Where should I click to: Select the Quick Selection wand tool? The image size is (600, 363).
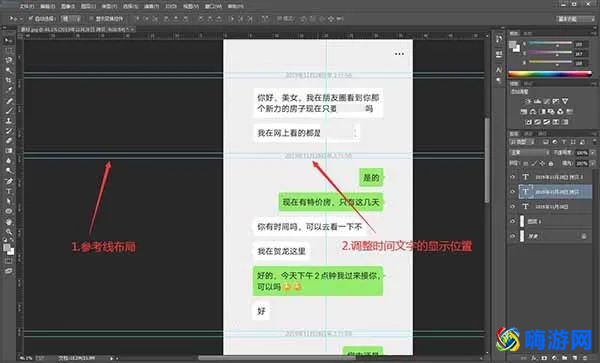[8, 70]
